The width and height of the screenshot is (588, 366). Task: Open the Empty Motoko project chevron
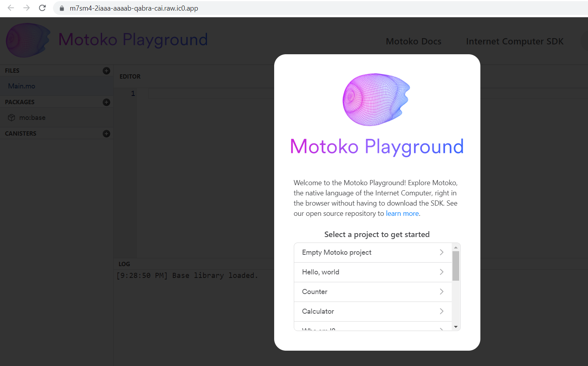point(441,252)
